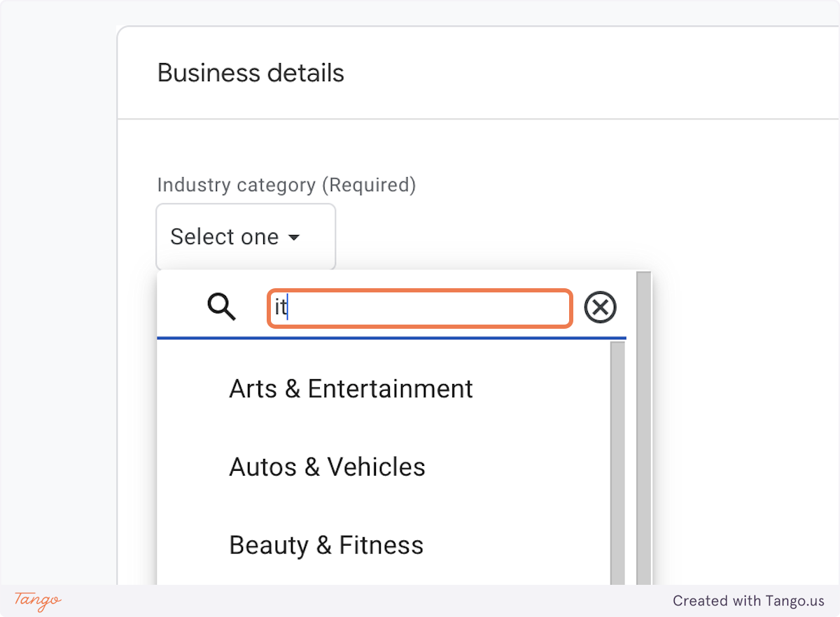The width and height of the screenshot is (840, 617).
Task: Click the search magnifier icon
Action: (220, 306)
